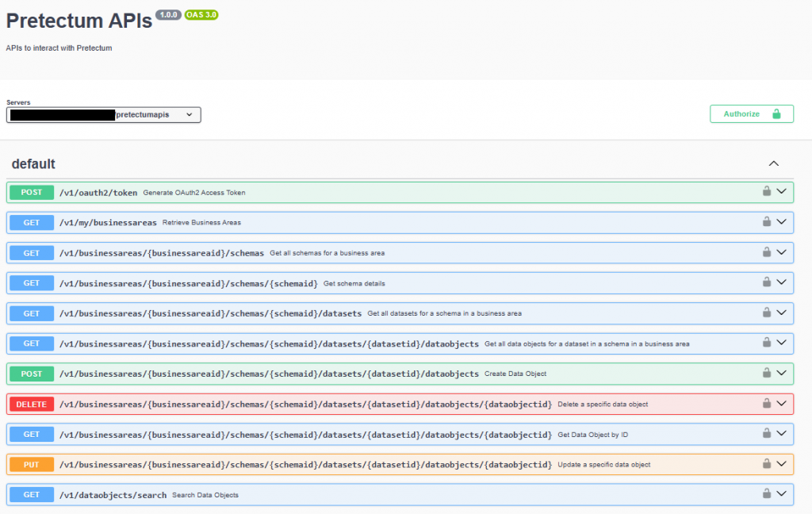The image size is (812, 514).
Task: Expand the Get schema details operation chevron
Action: click(x=781, y=282)
